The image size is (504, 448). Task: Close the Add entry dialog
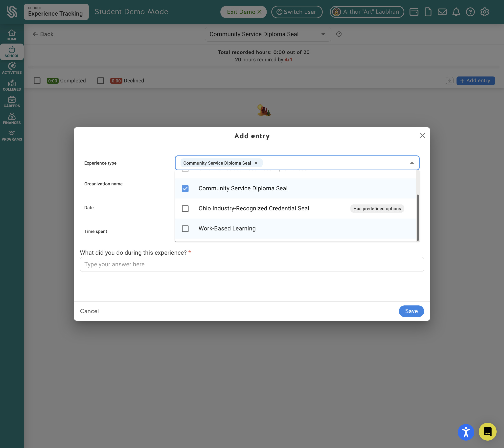coord(422,135)
